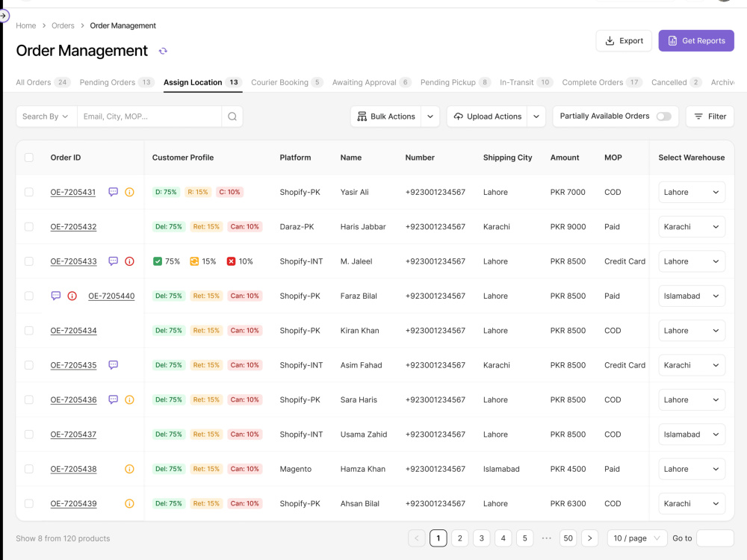
Task: Open order link OE-7205437
Action: [73, 435]
